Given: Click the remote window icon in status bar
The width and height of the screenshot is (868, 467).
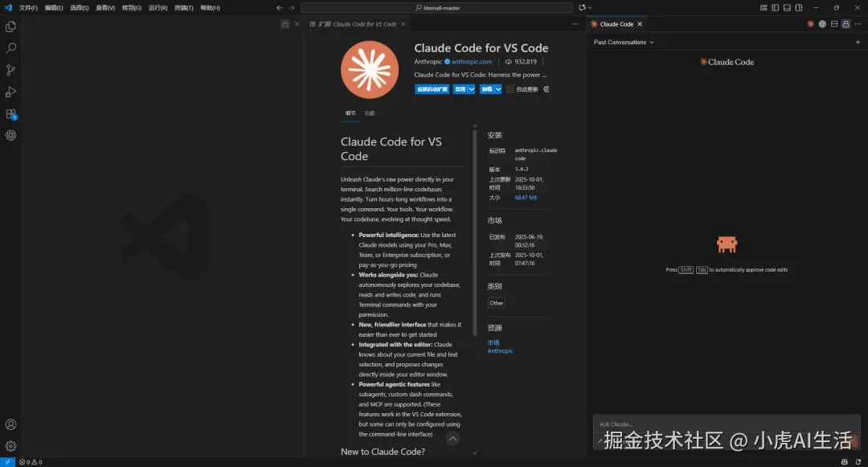Looking at the screenshot, I should (x=8, y=462).
